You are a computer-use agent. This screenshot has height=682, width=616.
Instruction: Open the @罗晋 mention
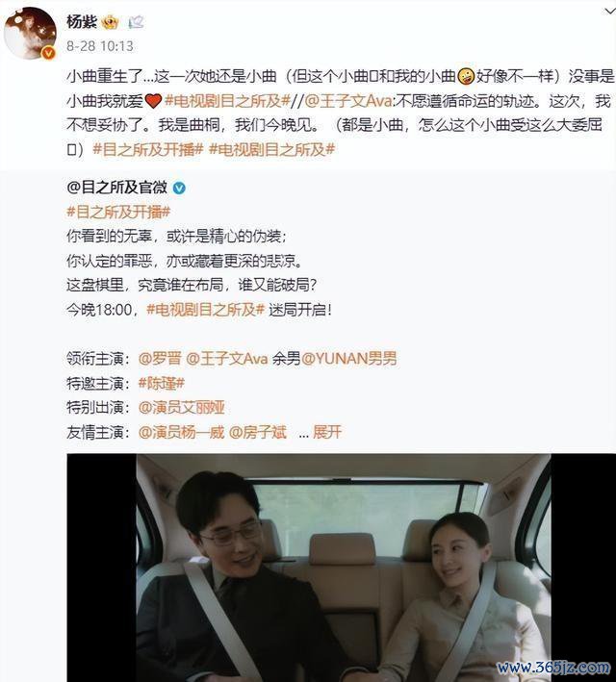[x=160, y=359]
